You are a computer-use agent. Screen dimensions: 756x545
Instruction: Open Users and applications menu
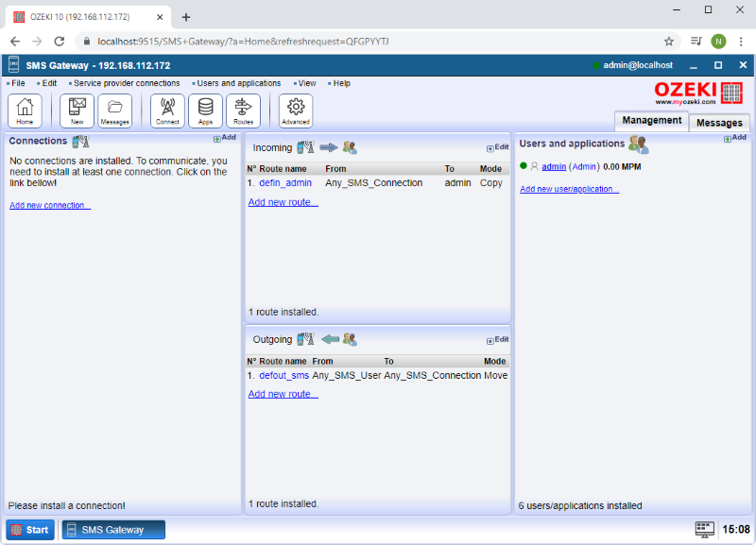(x=239, y=83)
